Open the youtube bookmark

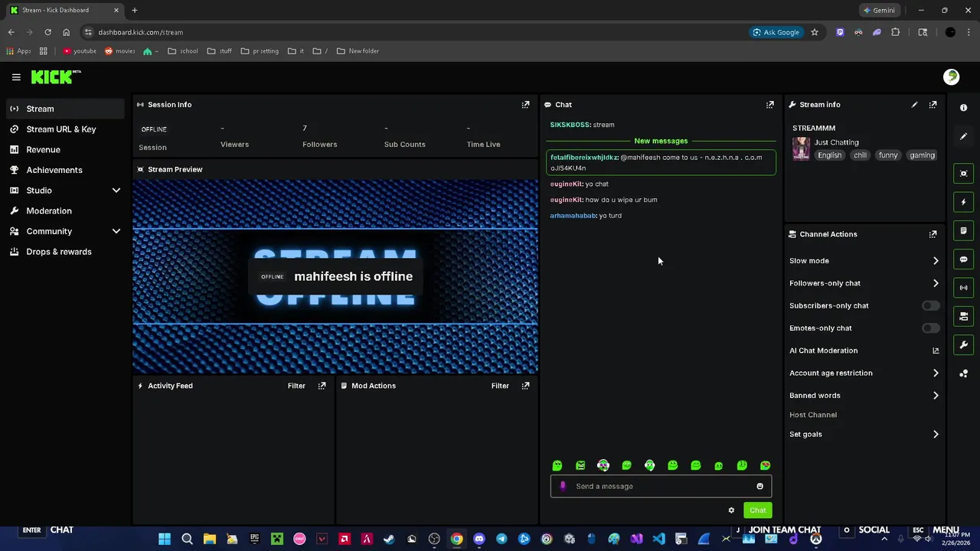point(80,51)
